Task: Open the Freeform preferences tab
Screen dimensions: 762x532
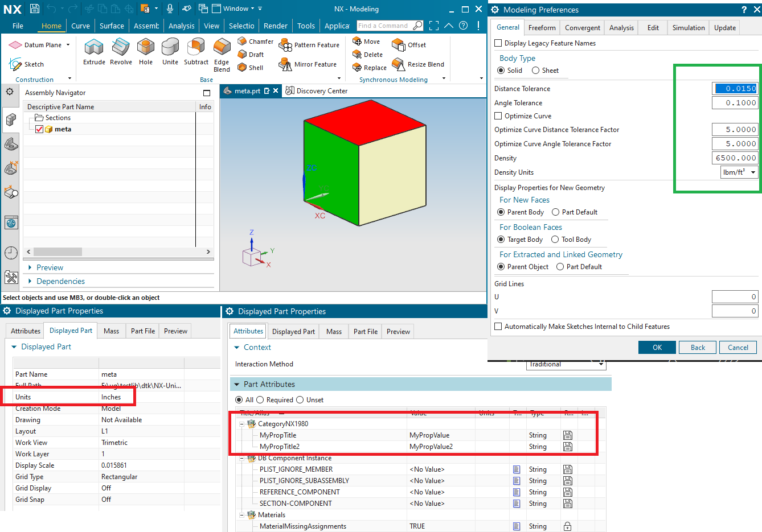Action: pyautogui.click(x=542, y=27)
